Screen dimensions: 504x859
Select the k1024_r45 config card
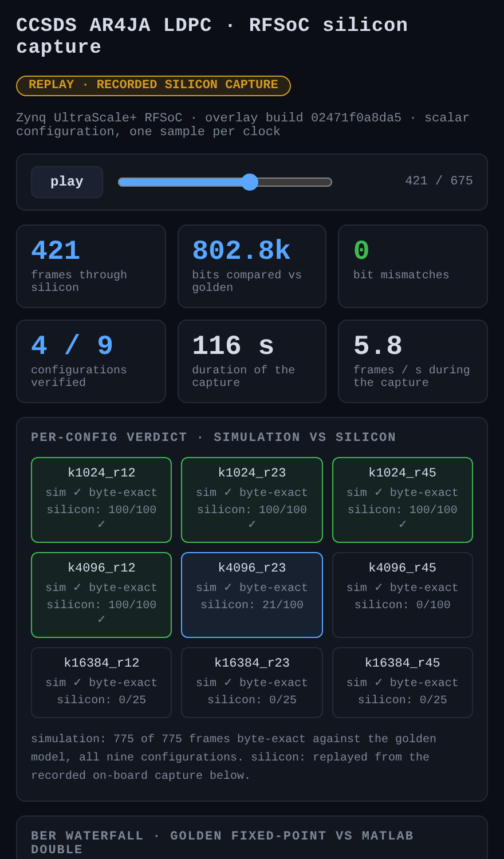403,500
